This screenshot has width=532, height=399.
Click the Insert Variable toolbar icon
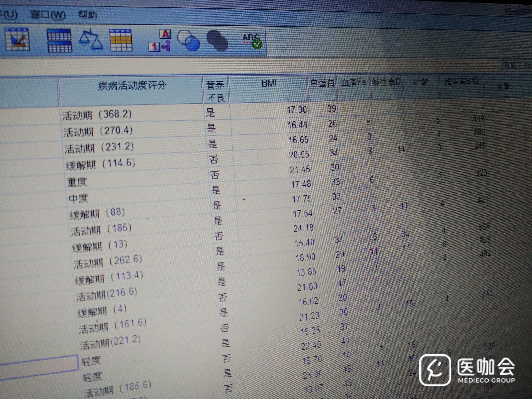(17, 39)
